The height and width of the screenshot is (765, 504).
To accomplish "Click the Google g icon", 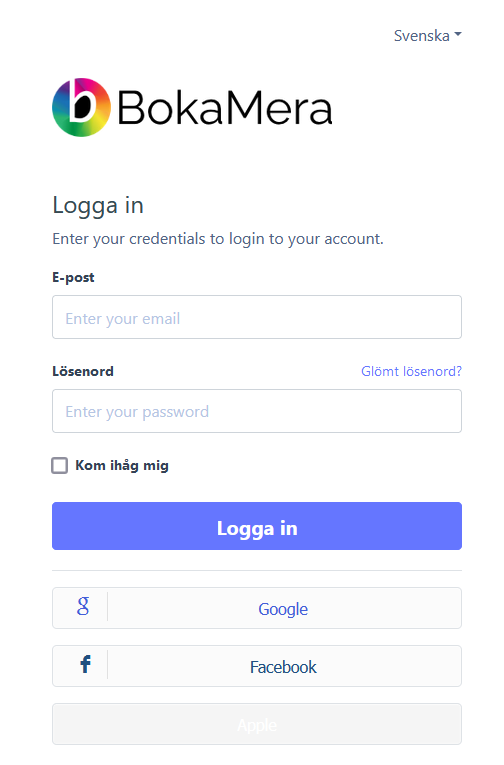I will tap(83, 606).
